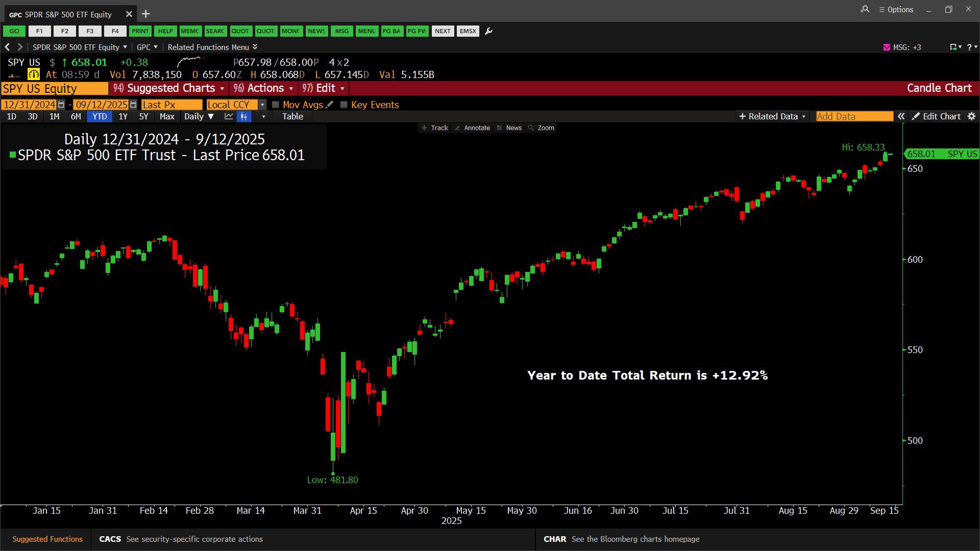Click the Annotate tool
This screenshot has height=551, width=980.
(472, 128)
